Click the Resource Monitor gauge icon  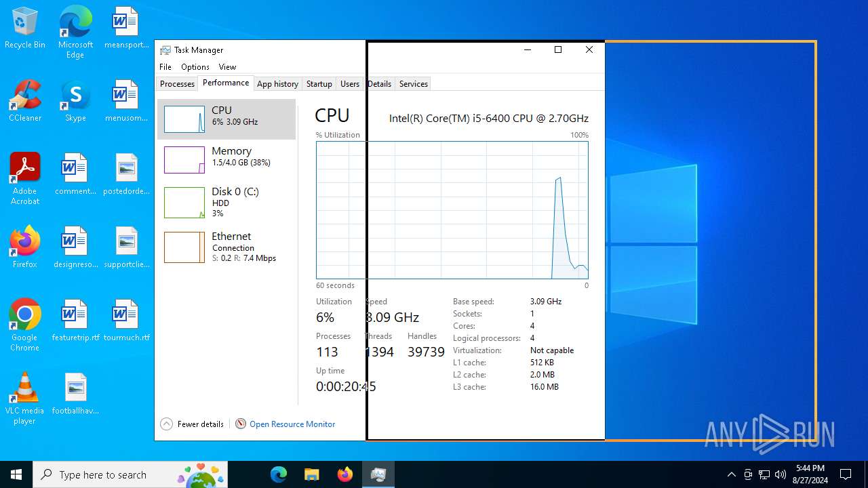tap(240, 424)
